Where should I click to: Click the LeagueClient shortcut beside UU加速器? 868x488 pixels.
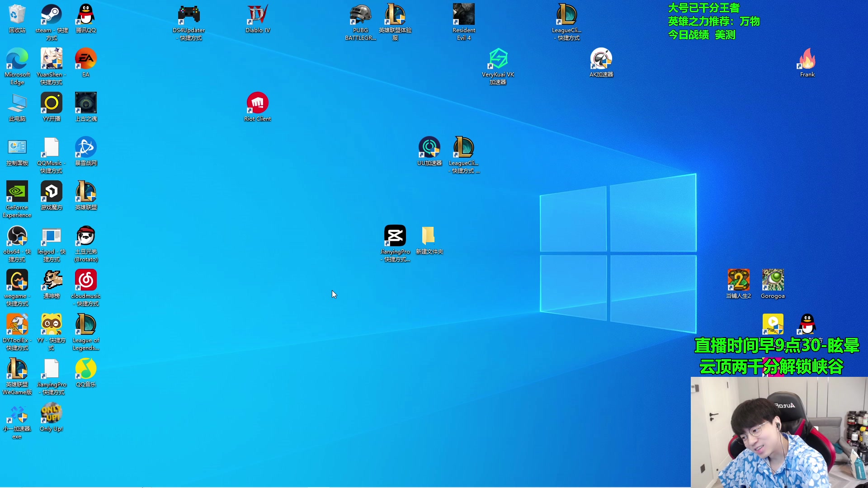tap(464, 155)
